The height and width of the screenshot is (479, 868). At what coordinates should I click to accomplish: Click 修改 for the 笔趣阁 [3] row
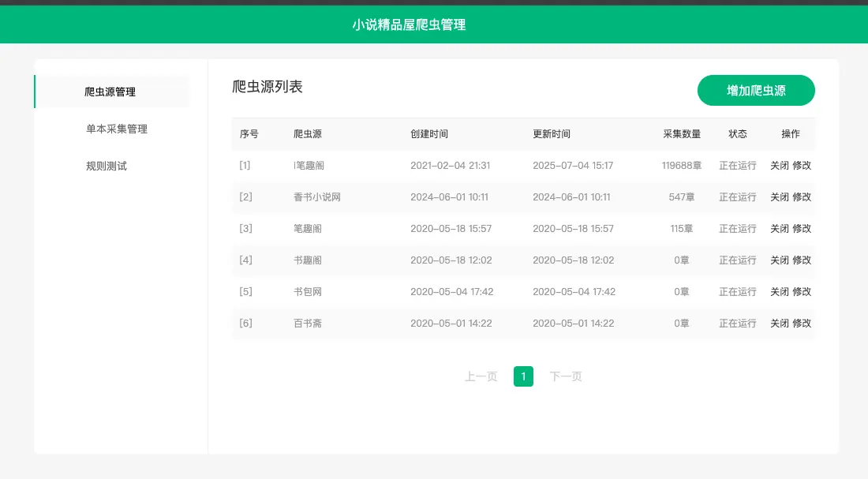802,229
